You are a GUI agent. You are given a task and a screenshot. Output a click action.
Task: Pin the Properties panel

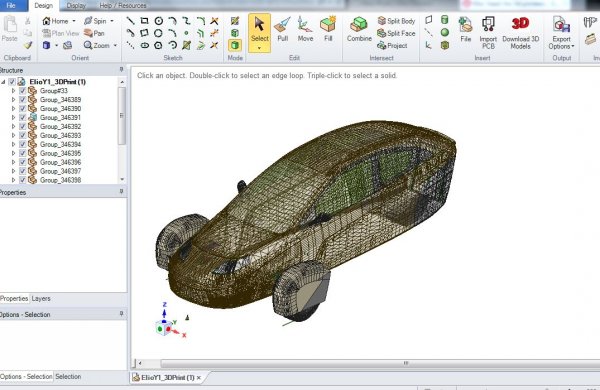121,191
